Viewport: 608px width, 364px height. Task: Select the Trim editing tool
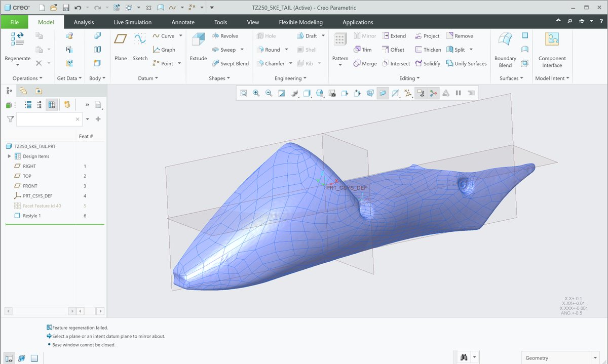(364, 49)
